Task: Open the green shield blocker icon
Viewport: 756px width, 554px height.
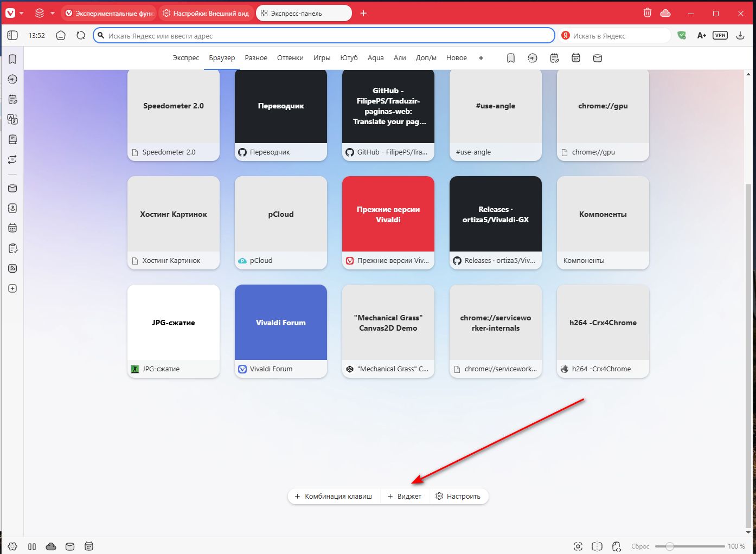Action: 682,35
